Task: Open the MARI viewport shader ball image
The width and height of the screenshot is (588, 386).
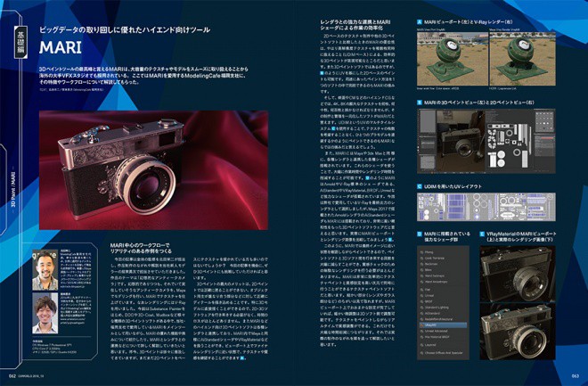Action: tap(453, 59)
